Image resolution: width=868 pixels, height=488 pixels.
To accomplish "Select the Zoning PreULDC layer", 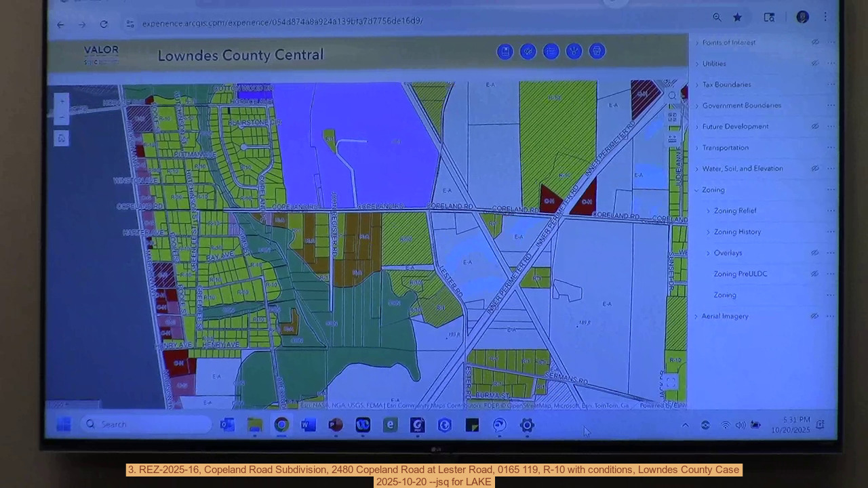I will point(740,274).
